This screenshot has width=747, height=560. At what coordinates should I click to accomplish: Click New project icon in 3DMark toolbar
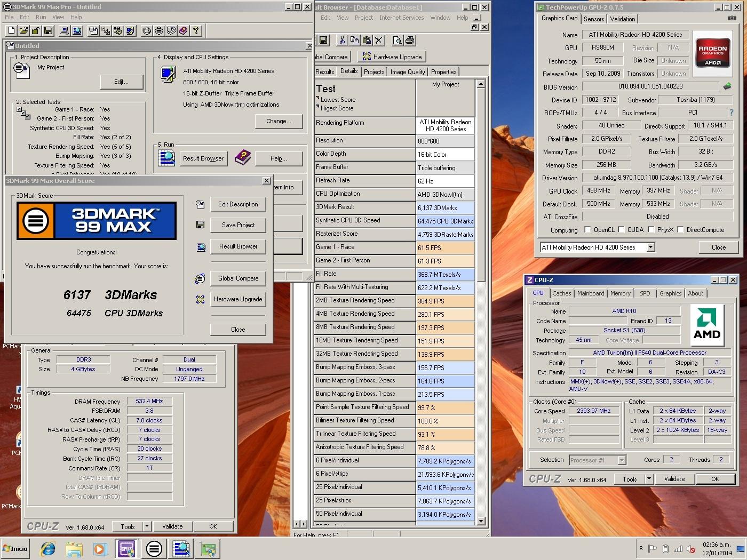pyautogui.click(x=11, y=30)
